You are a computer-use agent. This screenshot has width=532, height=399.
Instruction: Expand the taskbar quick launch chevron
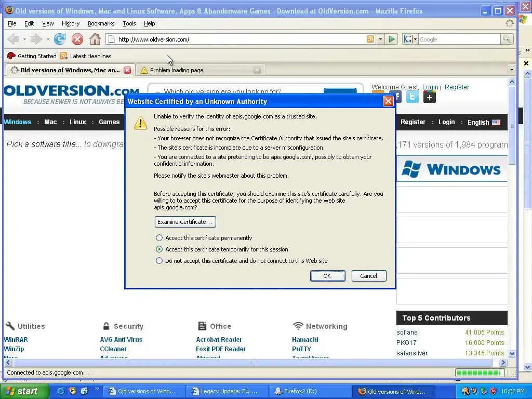[x=97, y=388]
